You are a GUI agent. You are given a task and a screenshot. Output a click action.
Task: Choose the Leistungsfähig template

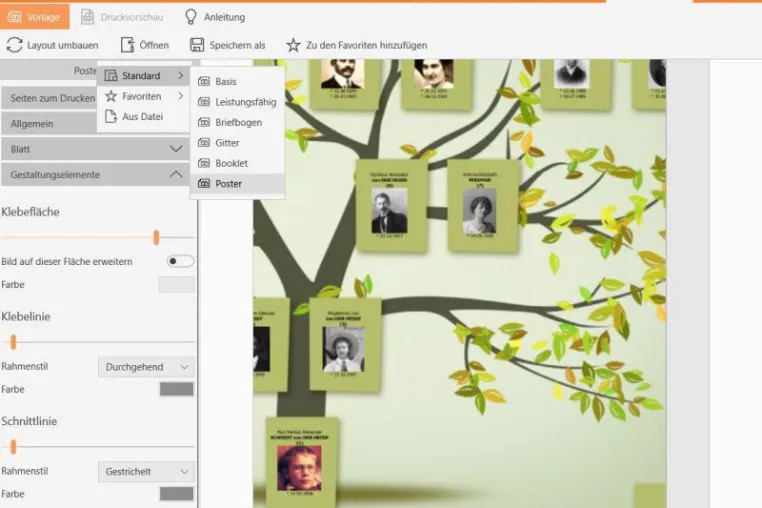point(237,102)
